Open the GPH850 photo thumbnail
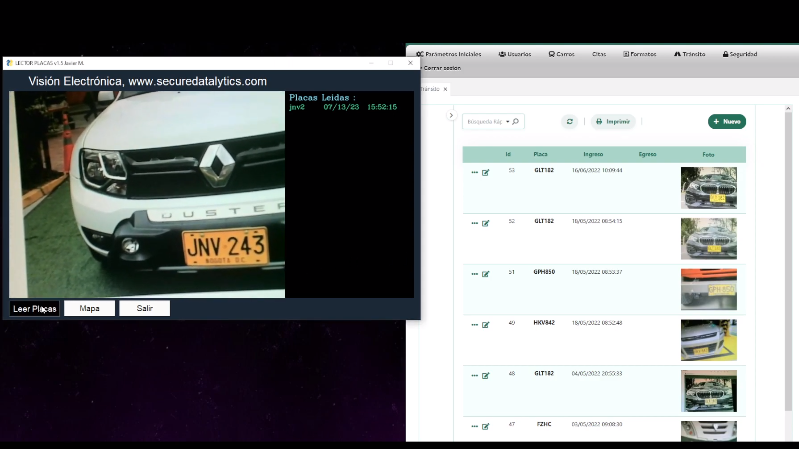This screenshot has height=449, width=799. tap(709, 289)
